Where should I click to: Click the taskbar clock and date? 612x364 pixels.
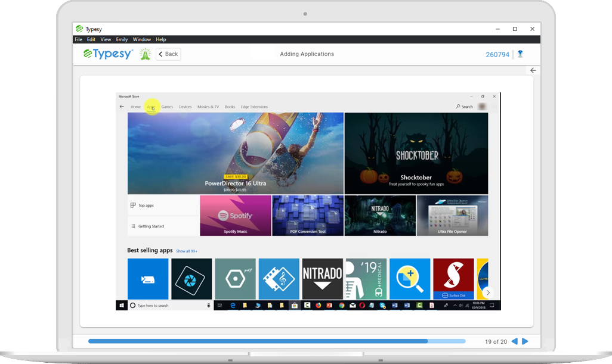[478, 306]
